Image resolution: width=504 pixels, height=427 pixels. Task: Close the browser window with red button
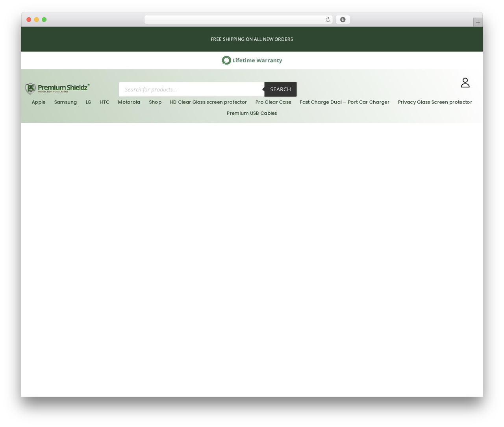pos(29,20)
